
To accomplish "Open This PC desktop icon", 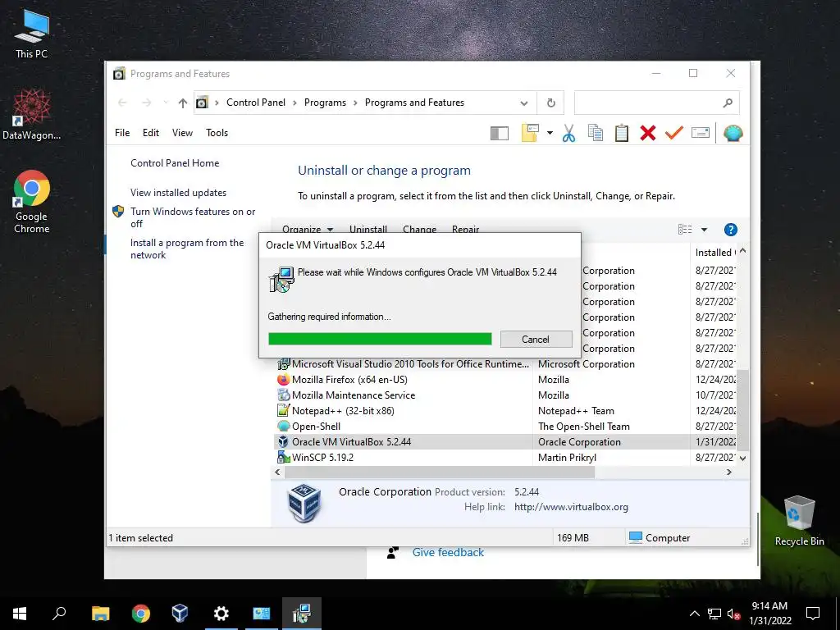I will [32, 33].
